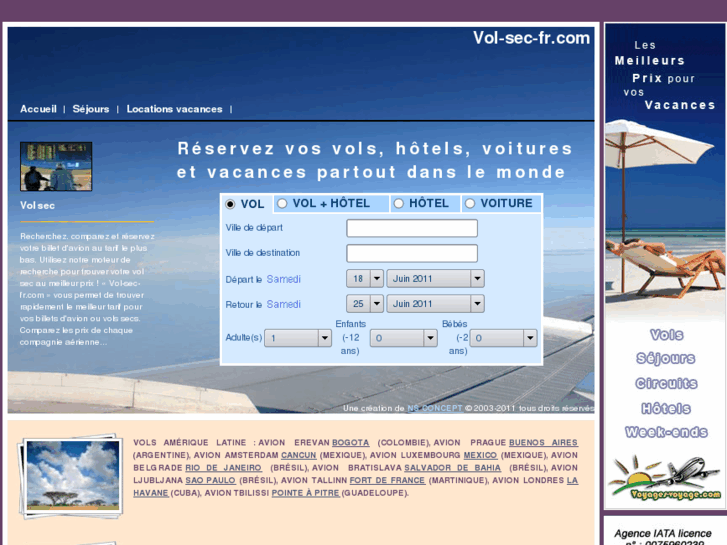Open the return day dropdown showing 25

364,304
